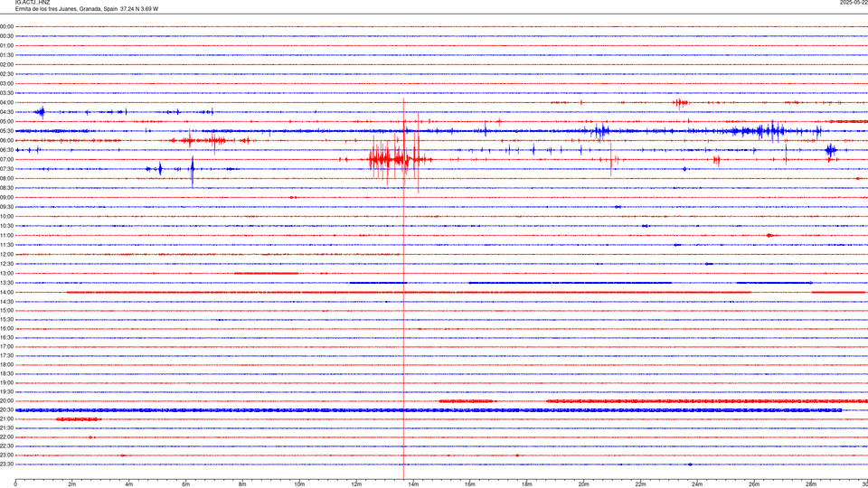Image resolution: width=868 pixels, height=488 pixels.
Task: Click the '26m' x-axis tick label
Action: click(x=754, y=484)
